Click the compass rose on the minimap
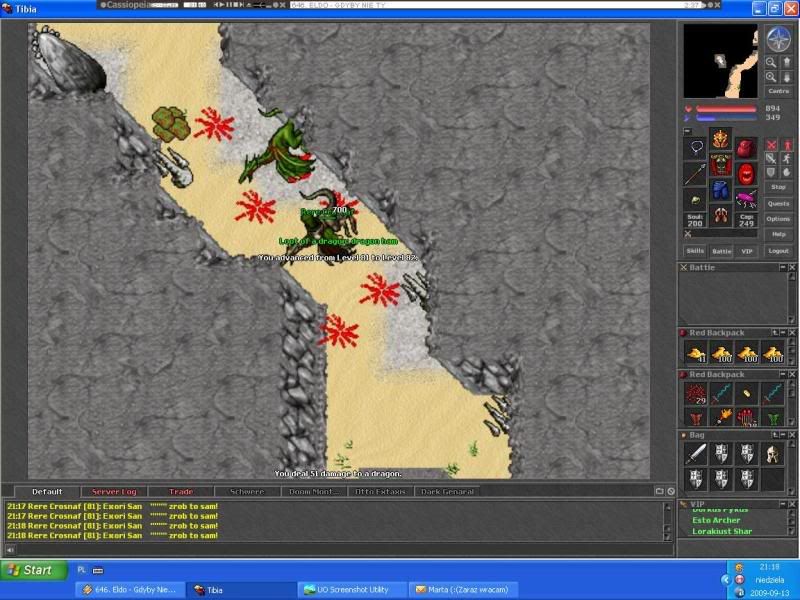 click(x=779, y=40)
